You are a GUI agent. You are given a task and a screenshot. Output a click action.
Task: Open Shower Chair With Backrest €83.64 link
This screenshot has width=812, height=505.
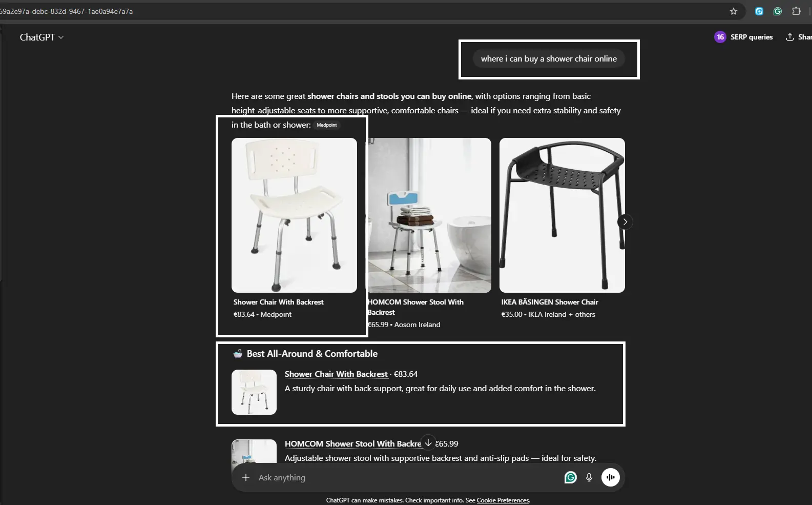pyautogui.click(x=336, y=374)
